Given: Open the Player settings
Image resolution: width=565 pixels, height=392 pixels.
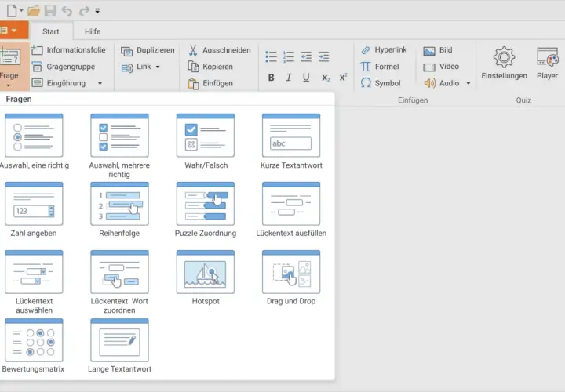Looking at the screenshot, I should tap(547, 63).
